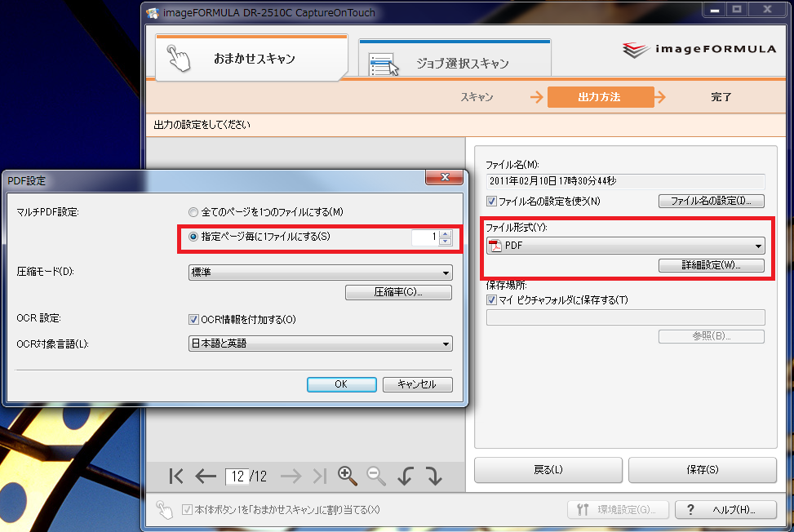Jump to the last page in preview
Viewport: 794px width, 532px height.
[320, 477]
